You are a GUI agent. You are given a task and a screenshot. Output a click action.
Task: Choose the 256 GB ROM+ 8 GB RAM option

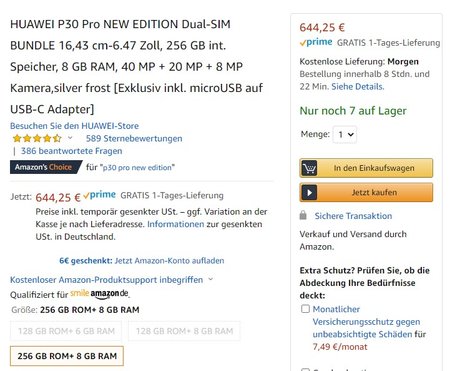pyautogui.click(x=67, y=356)
